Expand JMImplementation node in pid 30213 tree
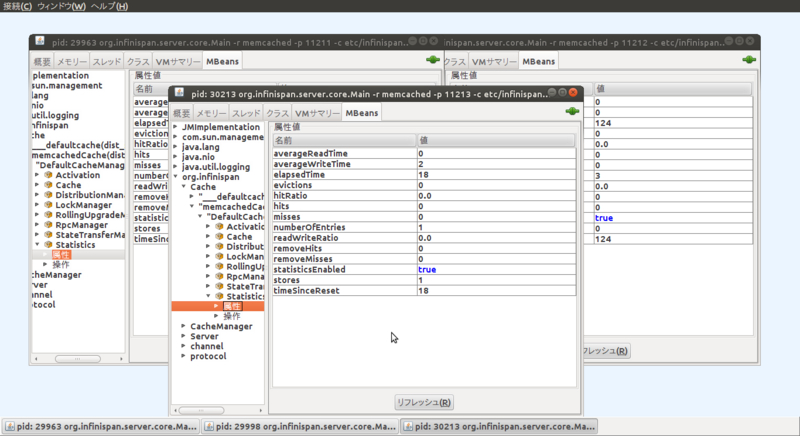Screen dimensions: 800x436 175,126
